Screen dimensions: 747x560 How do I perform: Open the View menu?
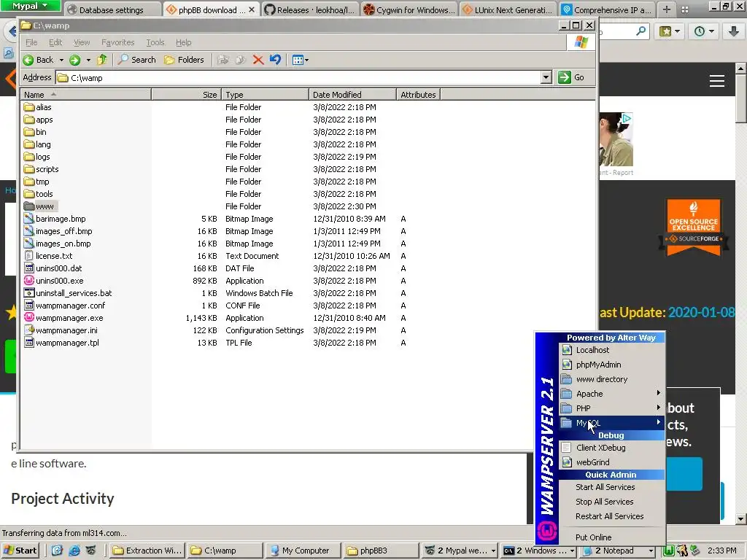(82, 42)
